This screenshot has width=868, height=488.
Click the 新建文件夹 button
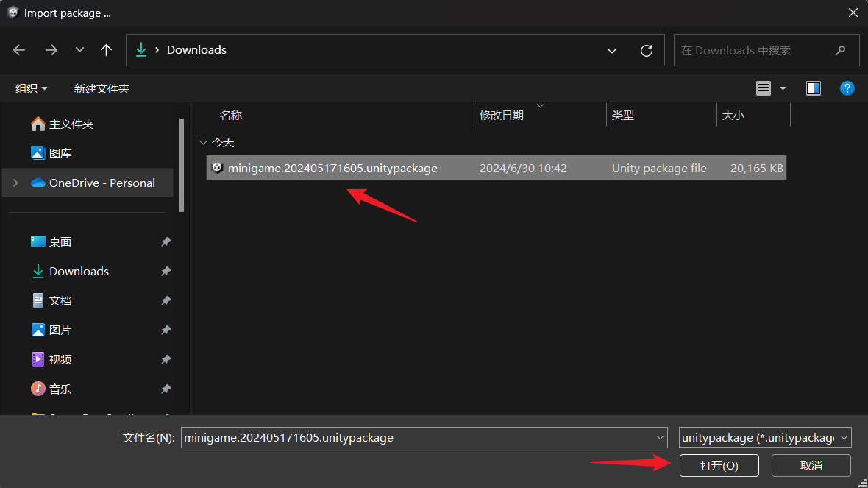click(x=102, y=88)
